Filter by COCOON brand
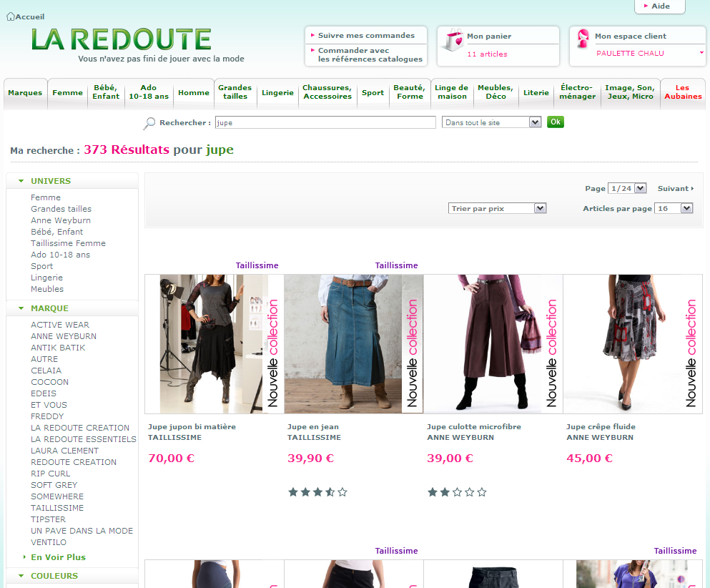Viewport: 710px width, 588px height. 50,382
